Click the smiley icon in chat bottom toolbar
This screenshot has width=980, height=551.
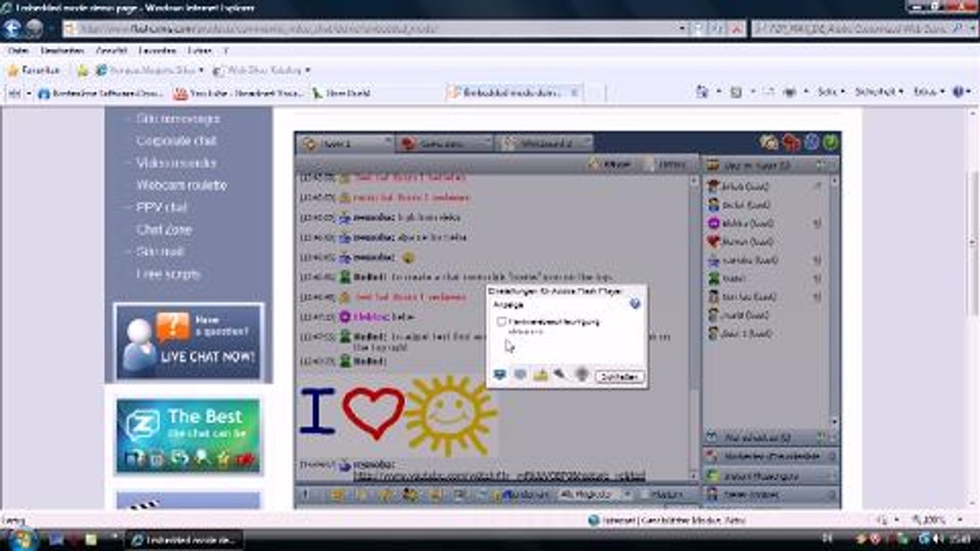[x=338, y=495]
